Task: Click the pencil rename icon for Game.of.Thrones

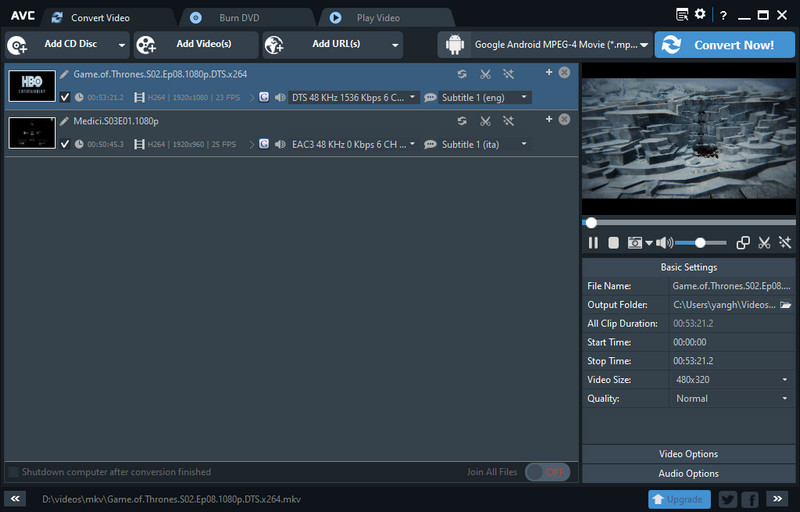Action: click(x=65, y=74)
